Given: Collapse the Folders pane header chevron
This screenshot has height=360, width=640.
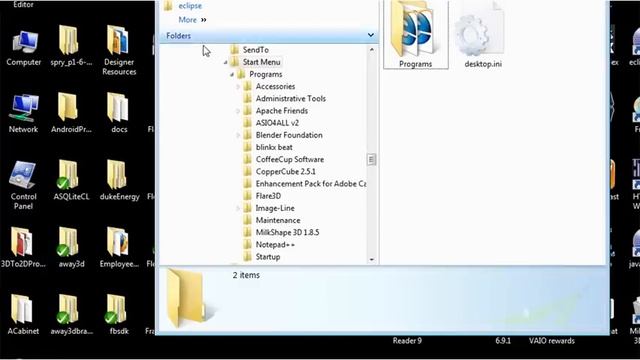Looking at the screenshot, I should pos(371,36).
